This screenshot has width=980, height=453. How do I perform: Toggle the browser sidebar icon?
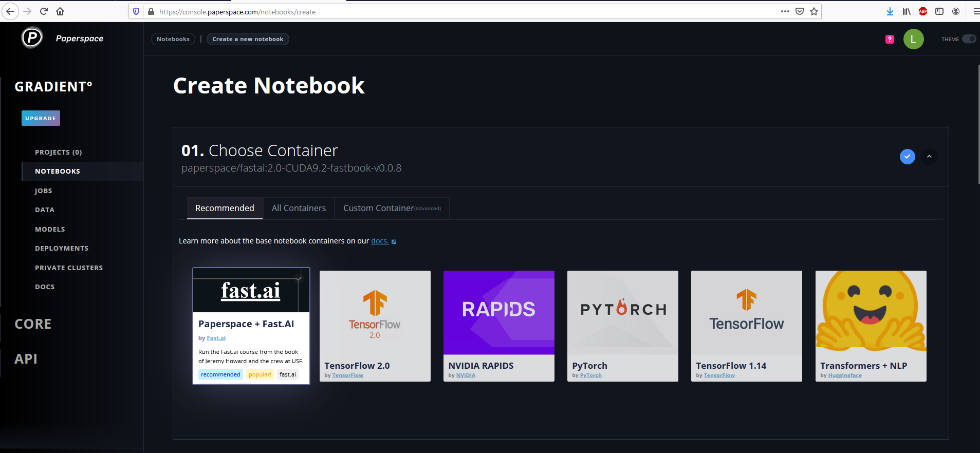(939, 11)
